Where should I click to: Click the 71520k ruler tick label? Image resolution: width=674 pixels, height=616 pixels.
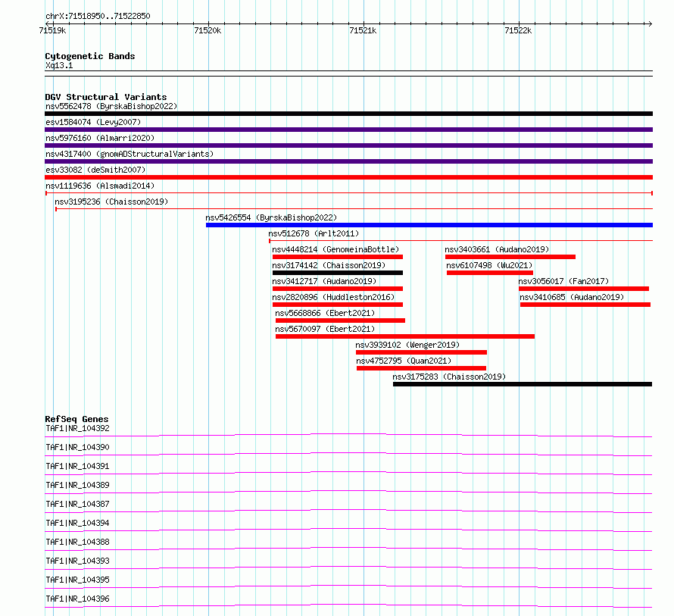(x=208, y=30)
